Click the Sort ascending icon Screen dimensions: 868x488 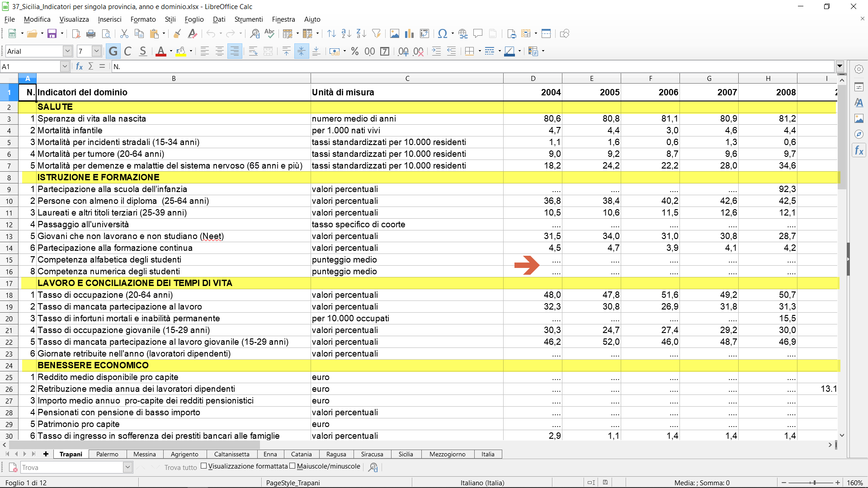pos(346,34)
